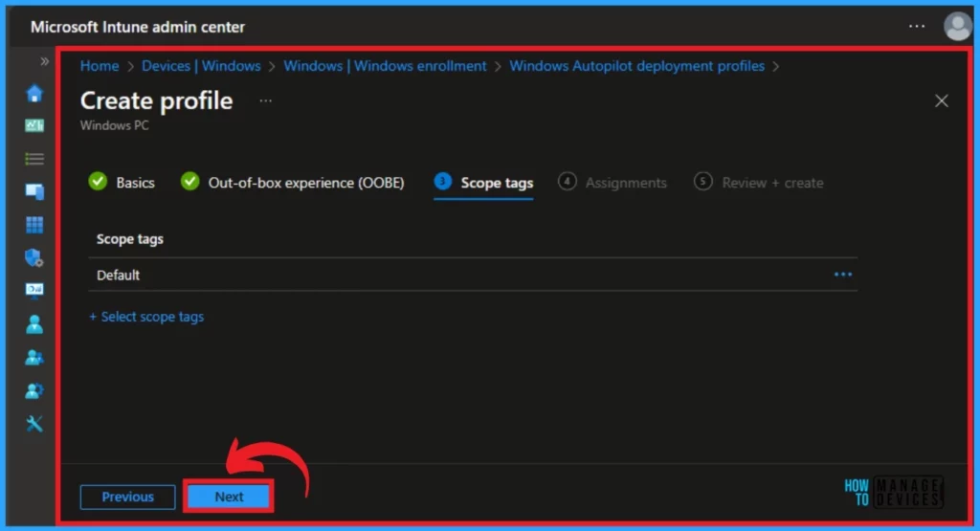The image size is (980, 531).
Task: Click the Previous button
Action: click(127, 497)
